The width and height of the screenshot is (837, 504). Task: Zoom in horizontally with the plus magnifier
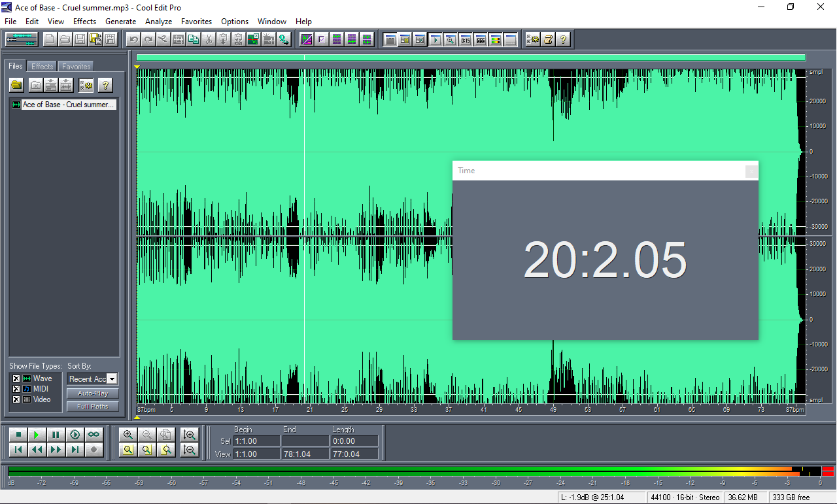pos(128,434)
